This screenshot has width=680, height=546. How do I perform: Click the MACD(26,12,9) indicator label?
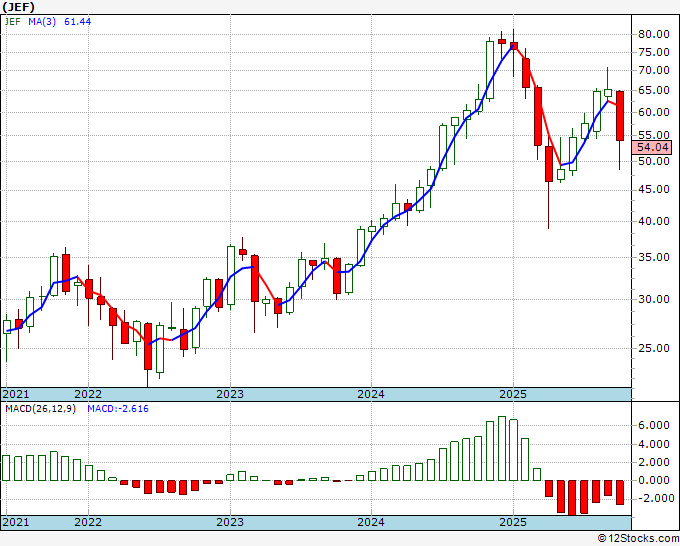[40, 409]
